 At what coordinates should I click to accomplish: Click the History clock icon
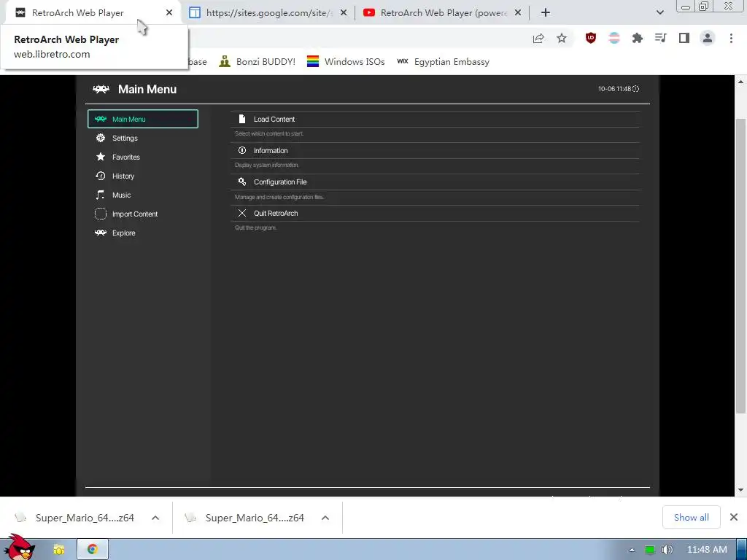(101, 176)
